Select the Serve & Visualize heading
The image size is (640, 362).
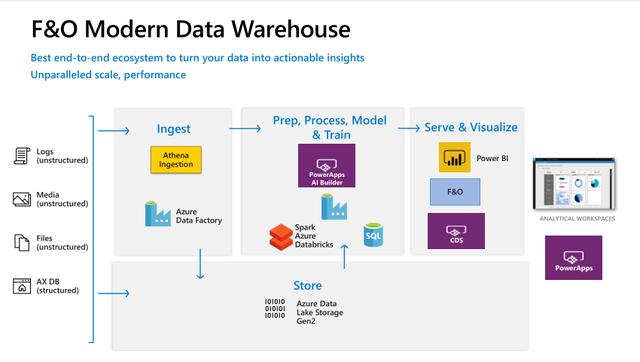[x=471, y=127]
